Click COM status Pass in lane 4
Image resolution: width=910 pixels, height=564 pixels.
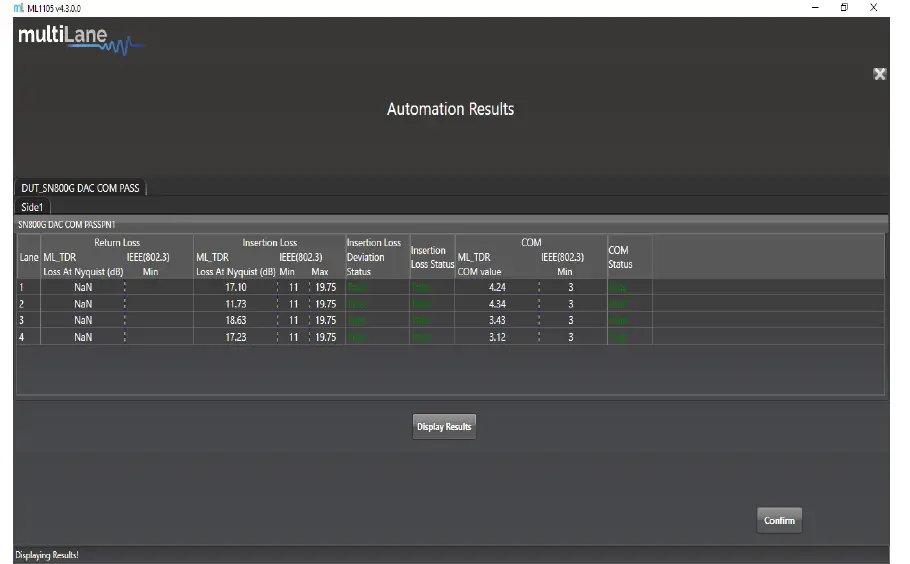coord(618,337)
